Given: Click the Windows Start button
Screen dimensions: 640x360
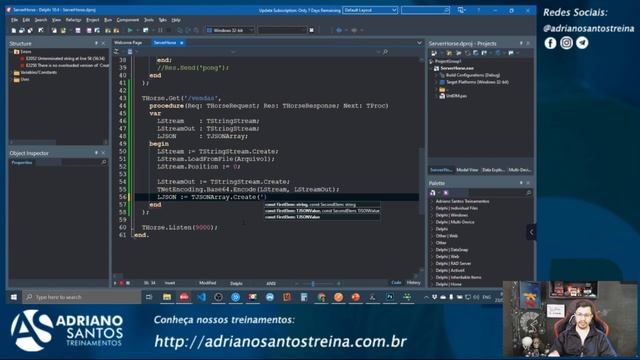Looking at the screenshot, I should (x=13, y=297).
